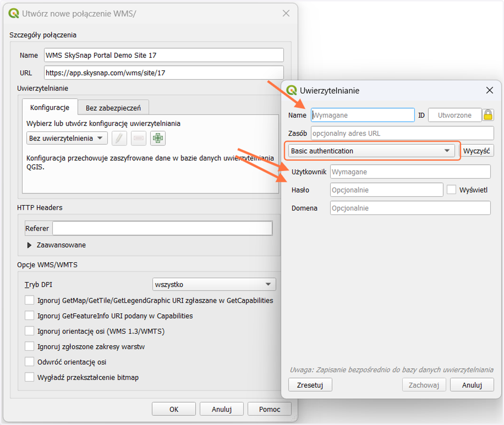Viewport: 504px width, 425px height.
Task: Click the edit authentication configuration pencil icon
Action: pyautogui.click(x=119, y=138)
